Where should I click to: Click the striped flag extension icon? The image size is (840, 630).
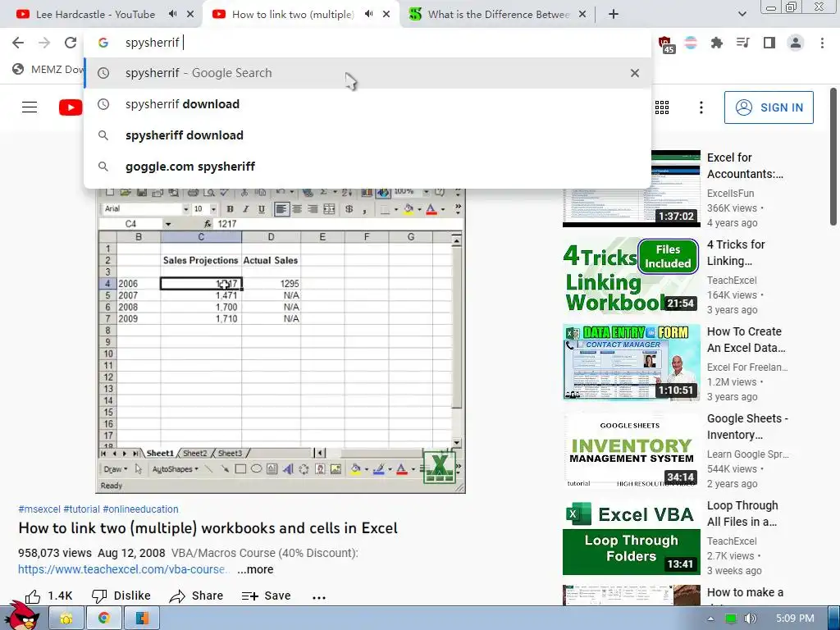point(691,43)
